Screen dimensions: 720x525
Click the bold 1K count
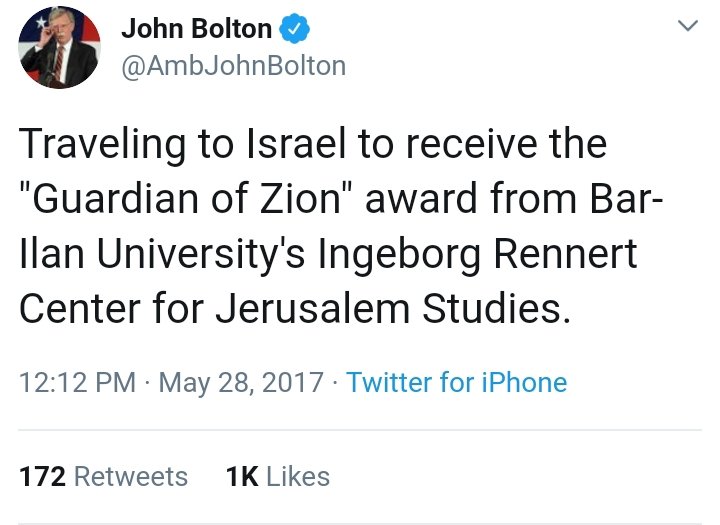[243, 477]
